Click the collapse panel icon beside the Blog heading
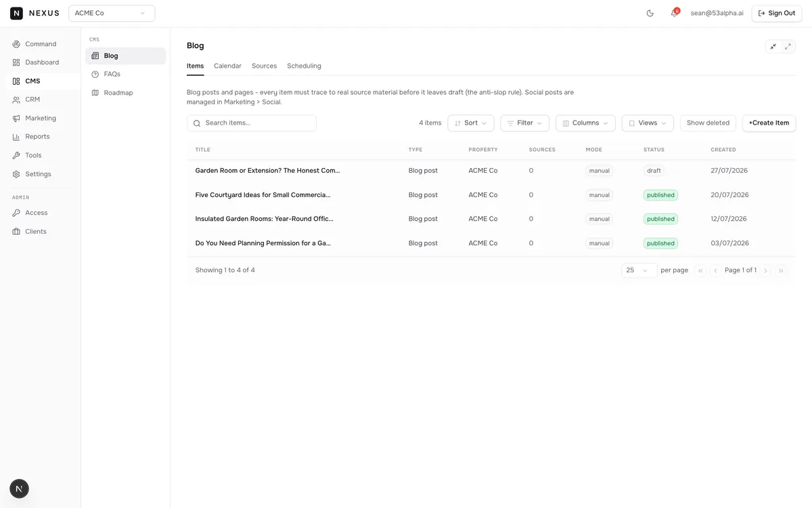Screen dimensions: 812x508 (773, 46)
